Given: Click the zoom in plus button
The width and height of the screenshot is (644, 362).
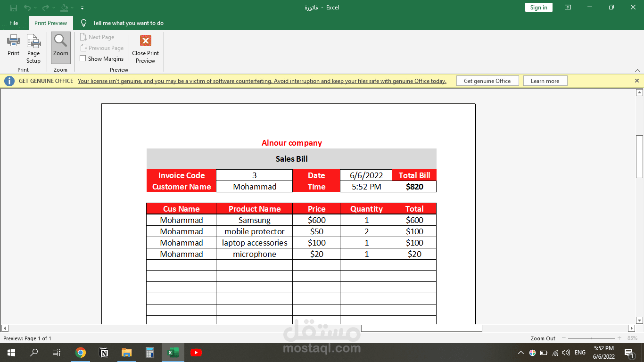Looking at the screenshot, I should [x=619, y=338].
